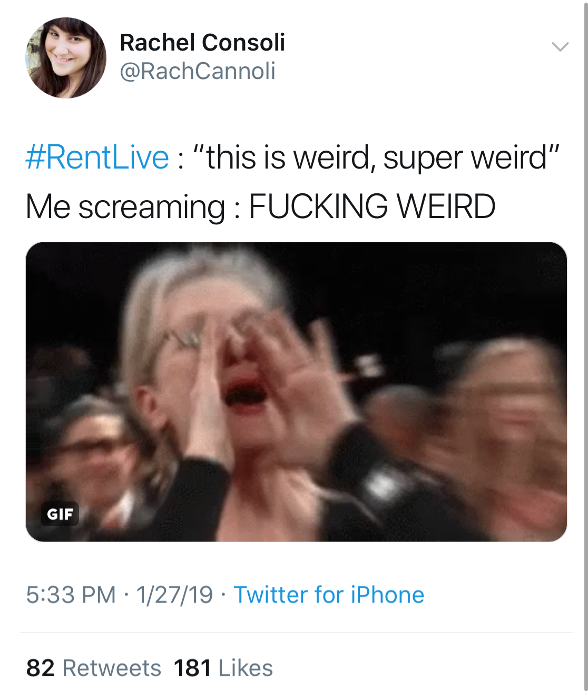Click the quoted "this is weird, super weird" text
The width and height of the screenshot is (588, 700).
pyautogui.click(x=375, y=157)
